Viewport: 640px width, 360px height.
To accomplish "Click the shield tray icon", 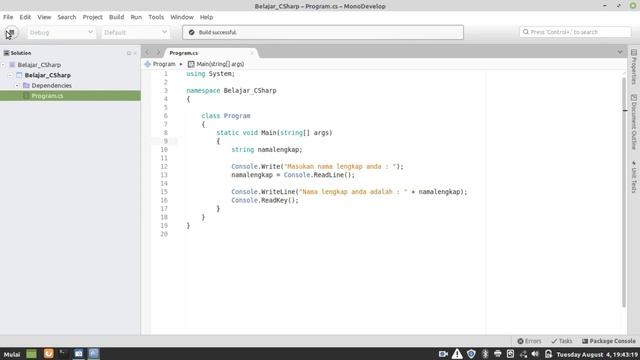I will click(471, 354).
